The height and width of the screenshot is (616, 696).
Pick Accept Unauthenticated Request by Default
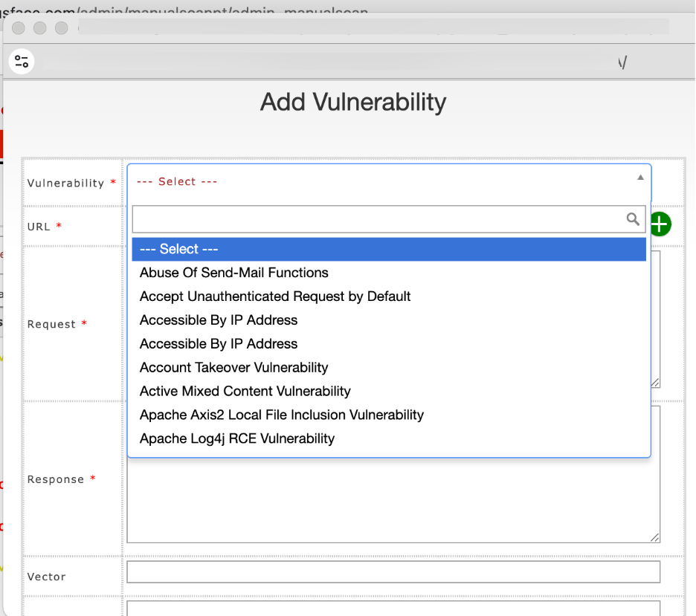[x=275, y=296]
